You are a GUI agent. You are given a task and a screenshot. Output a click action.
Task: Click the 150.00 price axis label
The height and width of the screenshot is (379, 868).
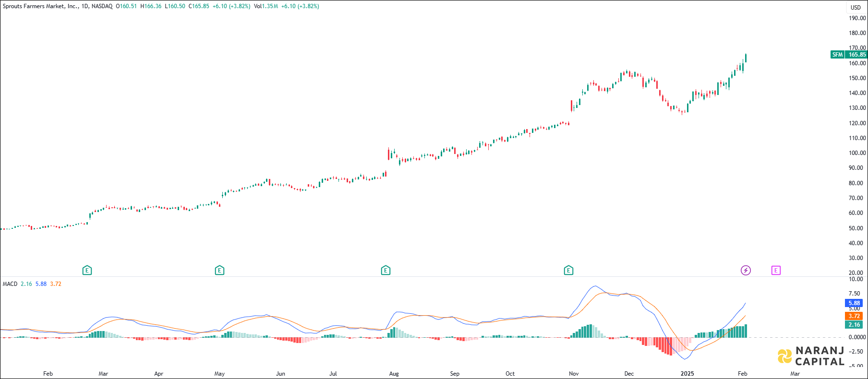point(857,78)
